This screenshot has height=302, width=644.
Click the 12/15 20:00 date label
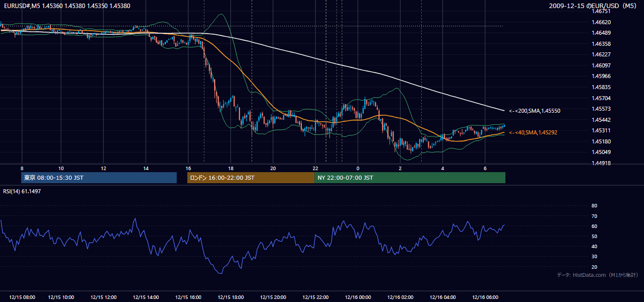click(x=273, y=297)
